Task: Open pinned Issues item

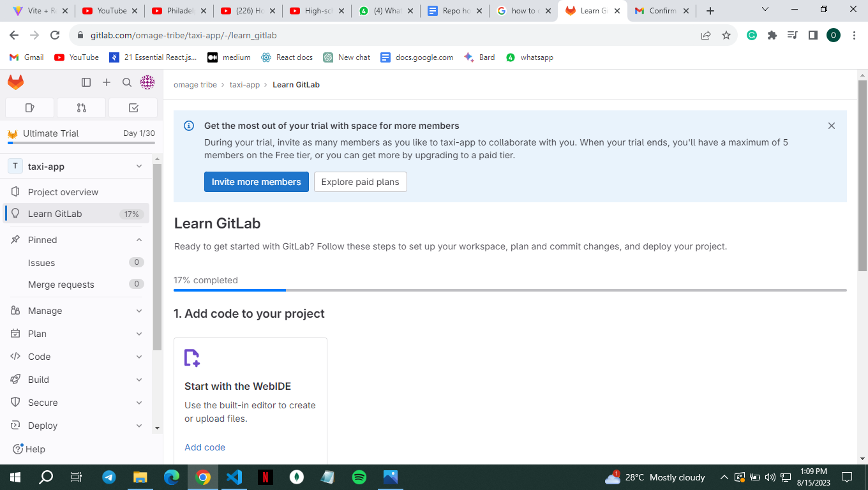Action: point(77,263)
